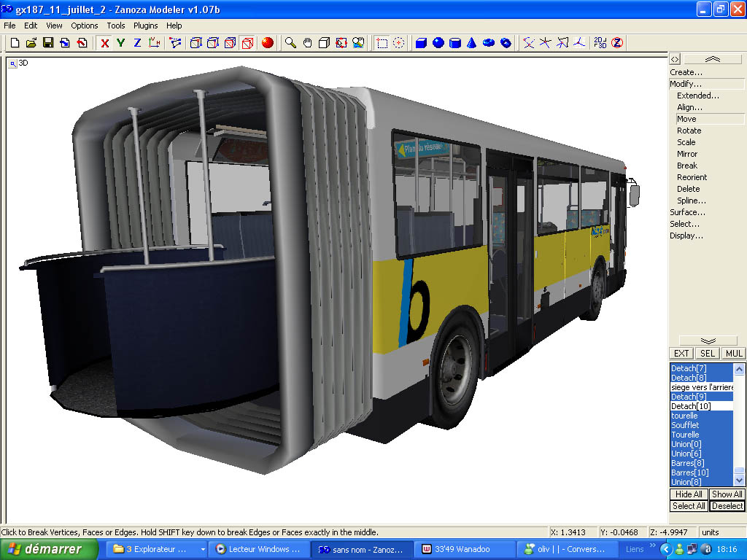Expand the Create... command group
This screenshot has height=560, width=747.
tap(686, 72)
